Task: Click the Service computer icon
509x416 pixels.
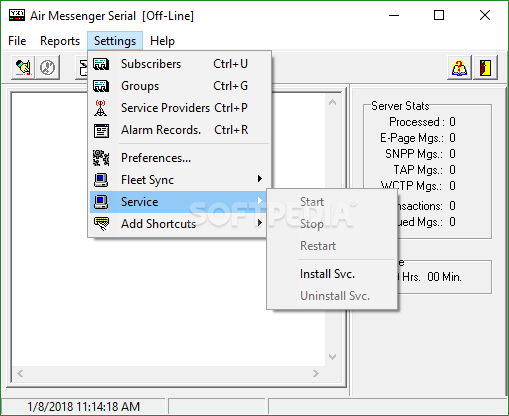Action: pos(101,202)
